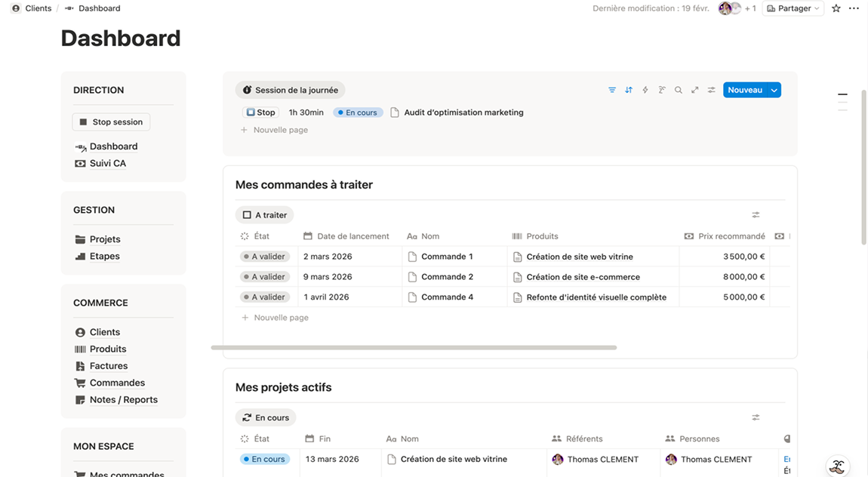
Task: Click the filter icon in Session toolbar
Action: [611, 90]
